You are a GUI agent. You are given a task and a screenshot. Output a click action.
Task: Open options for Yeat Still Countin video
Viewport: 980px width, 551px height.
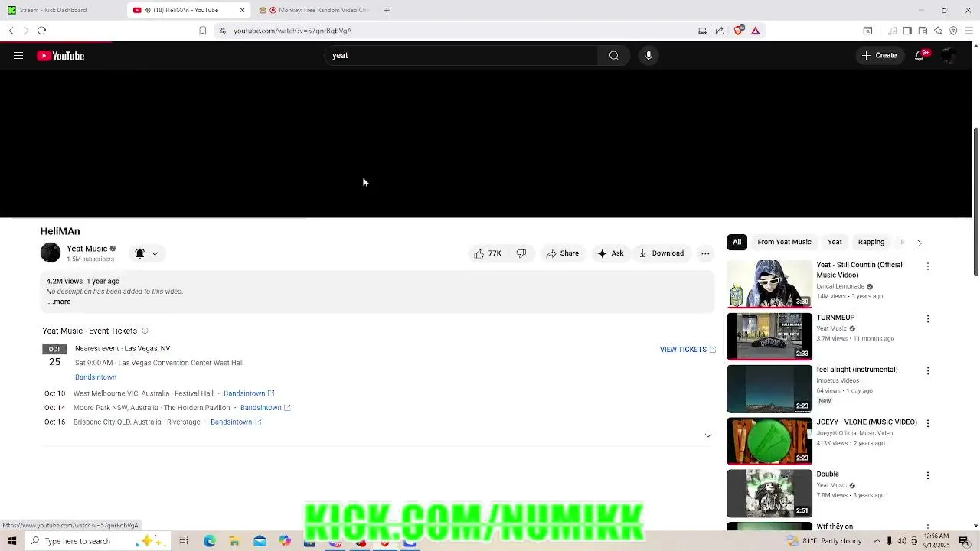928,266
